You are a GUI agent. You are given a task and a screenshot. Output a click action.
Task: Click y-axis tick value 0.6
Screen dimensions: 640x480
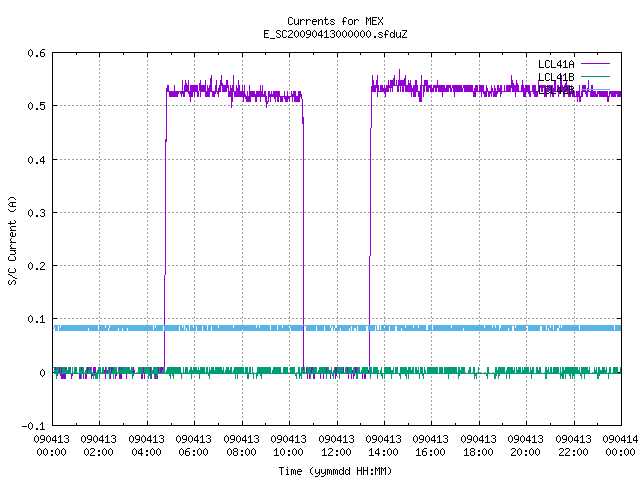point(36,53)
